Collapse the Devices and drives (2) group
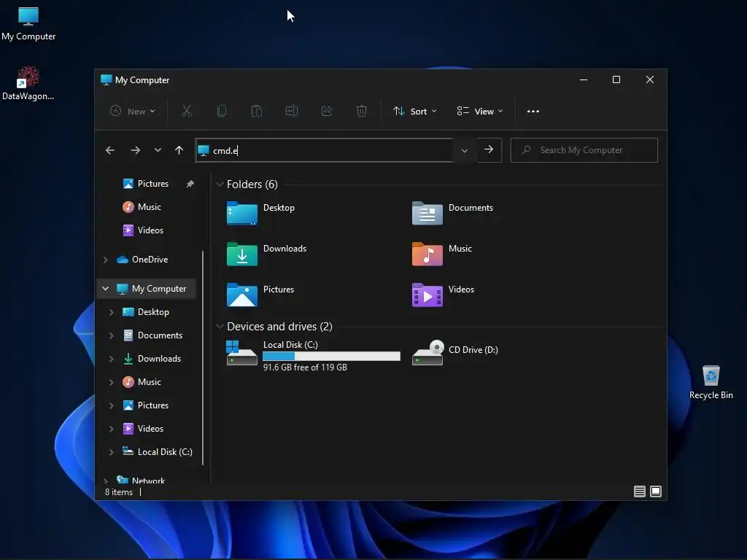Viewport: 747px width, 560px height. click(220, 326)
